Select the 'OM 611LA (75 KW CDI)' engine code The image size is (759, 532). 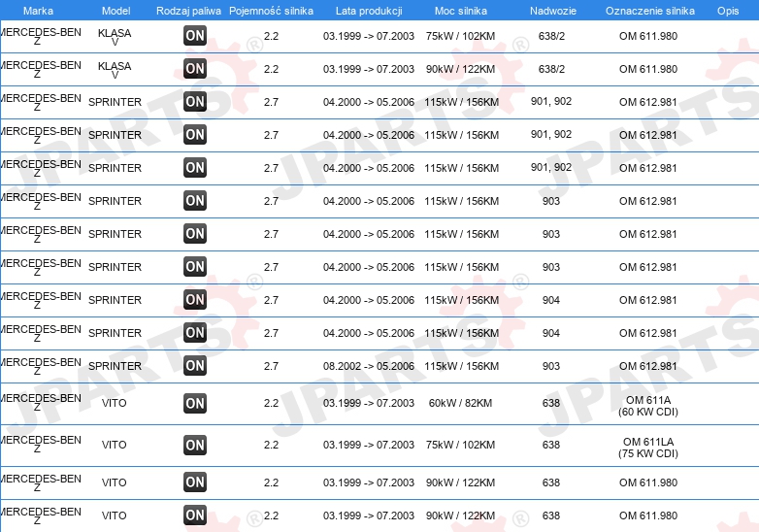coord(648,448)
